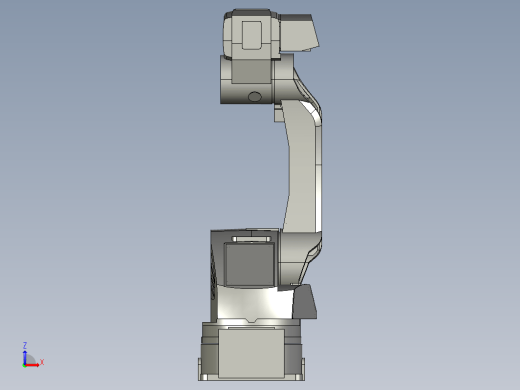Click the XZ axis orientation triad
The width and height of the screenshot is (520, 390).
[33, 355]
